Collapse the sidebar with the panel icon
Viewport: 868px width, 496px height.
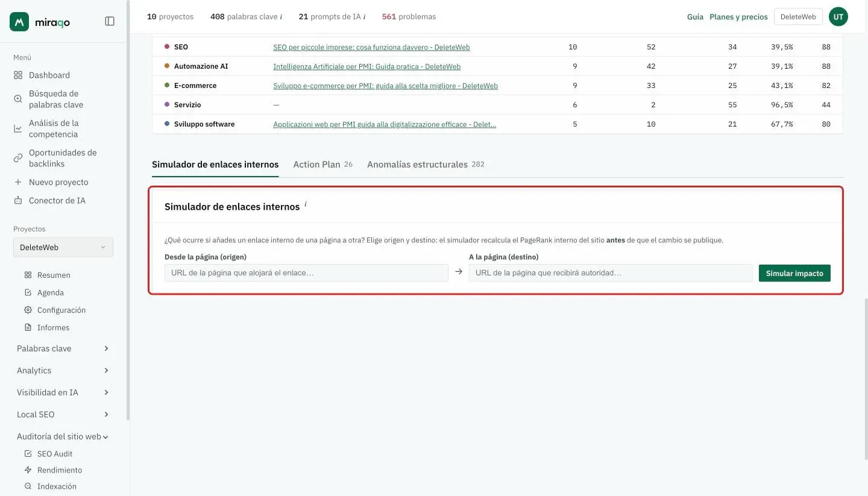(110, 21)
